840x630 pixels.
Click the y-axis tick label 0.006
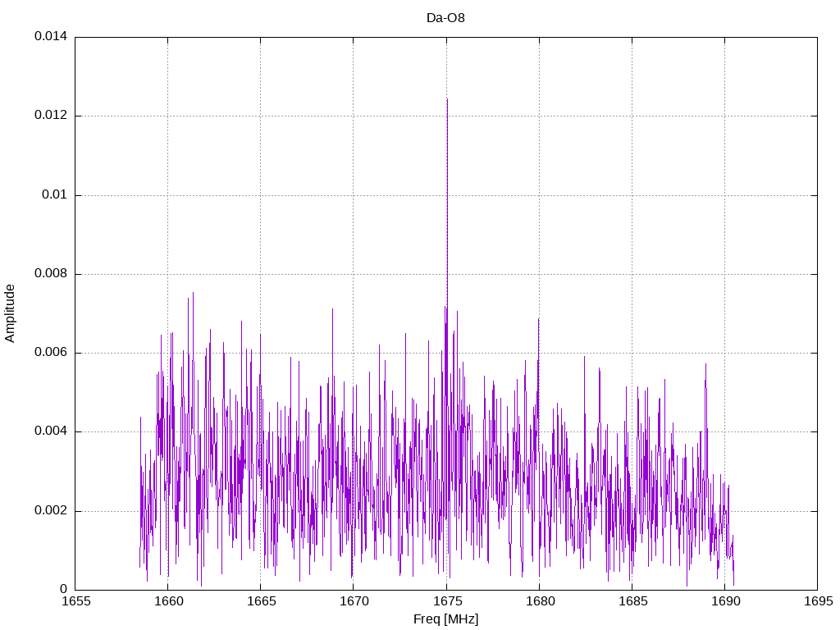[51, 352]
